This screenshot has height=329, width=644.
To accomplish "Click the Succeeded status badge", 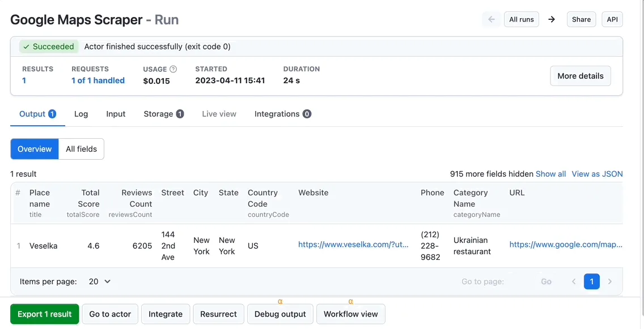I will pos(48,46).
